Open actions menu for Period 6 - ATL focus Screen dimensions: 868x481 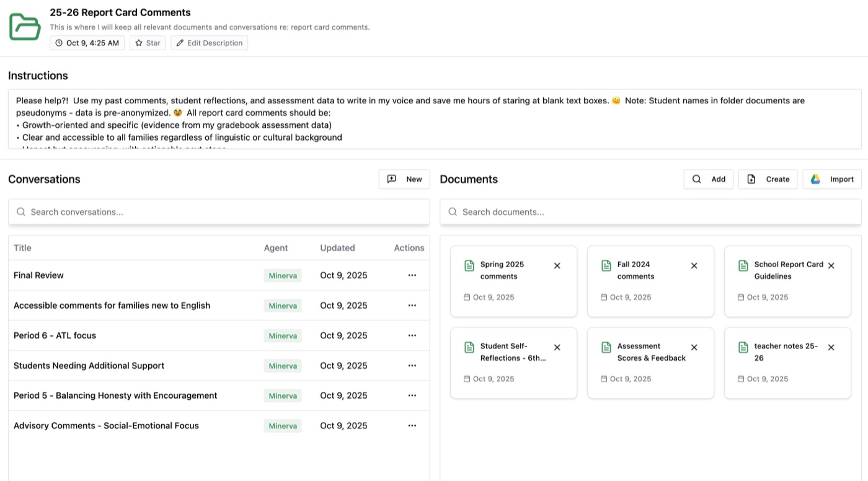click(412, 335)
